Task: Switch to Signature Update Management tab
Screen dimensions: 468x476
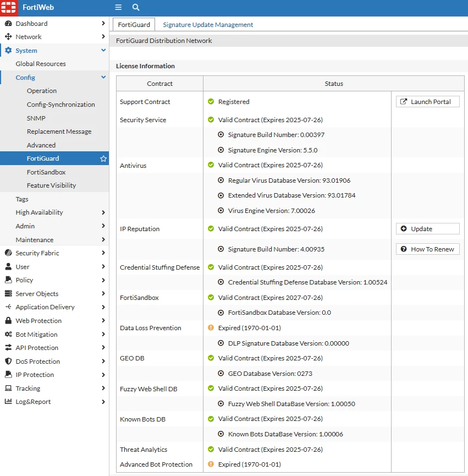Action: (208, 25)
